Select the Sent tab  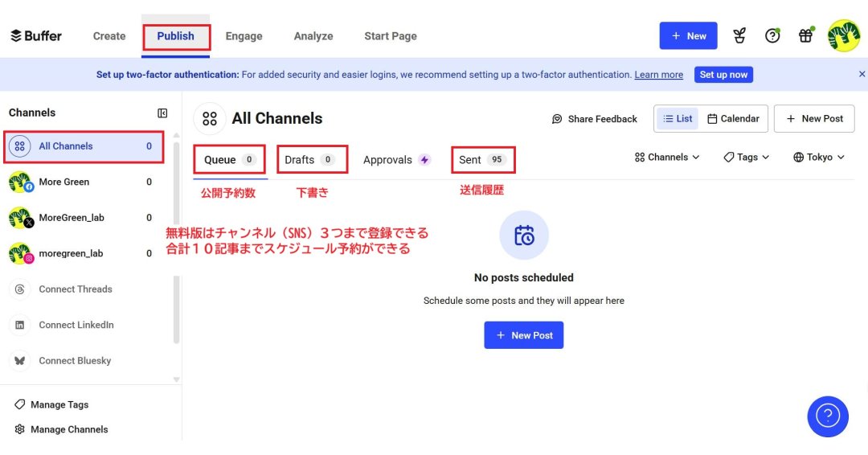click(483, 160)
